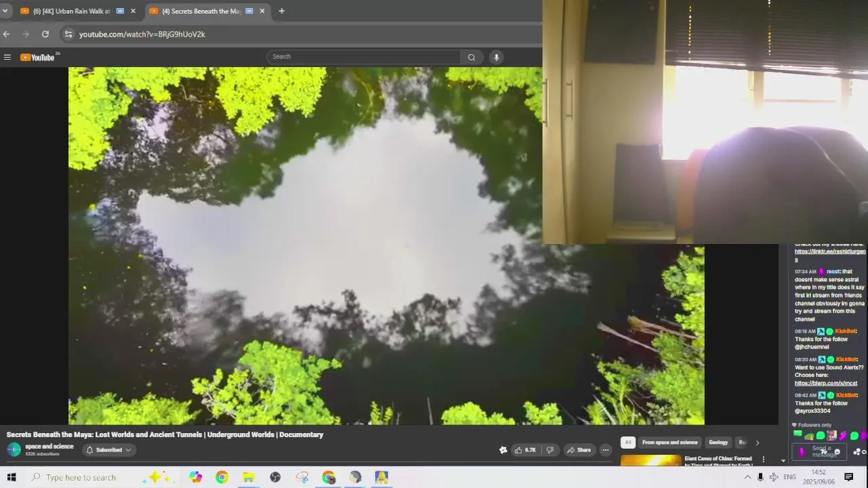This screenshot has height=488, width=868.
Task: Click the microphone system tray icon
Action: [x=760, y=477]
